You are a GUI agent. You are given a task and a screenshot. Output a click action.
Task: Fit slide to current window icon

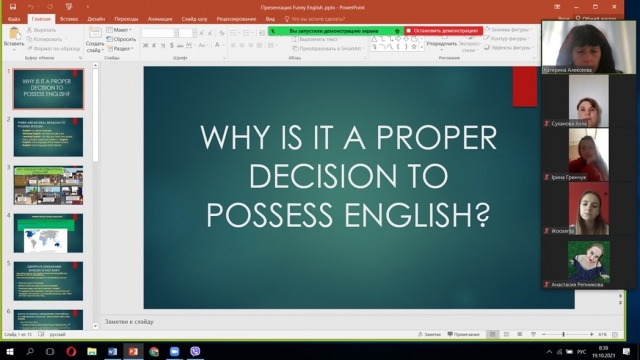coord(615,334)
